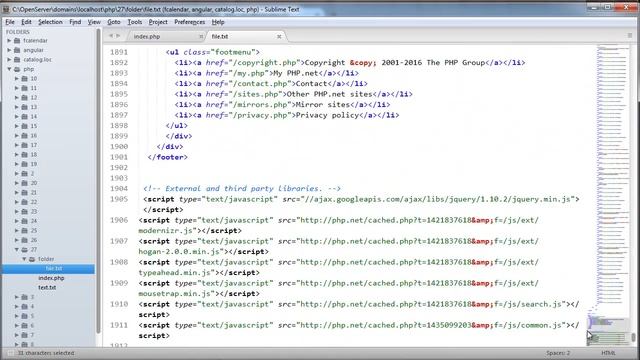Open index.php from the sidebar

point(51,278)
